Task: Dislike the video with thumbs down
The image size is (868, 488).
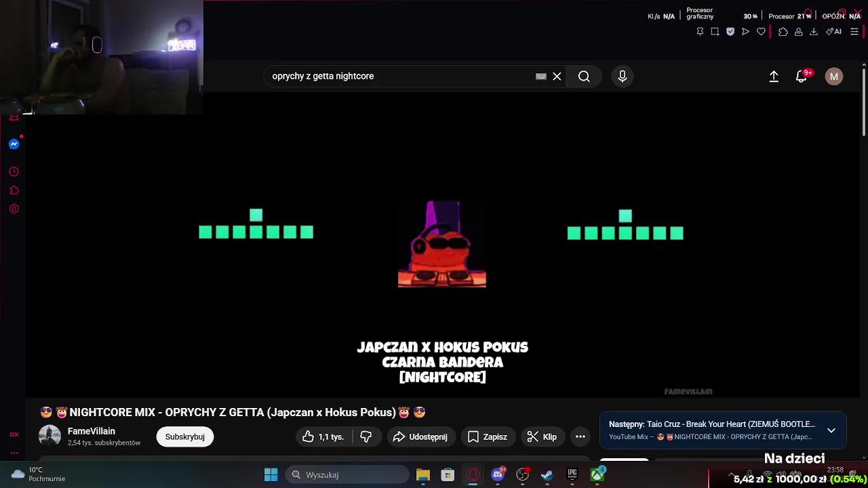Action: (x=366, y=437)
